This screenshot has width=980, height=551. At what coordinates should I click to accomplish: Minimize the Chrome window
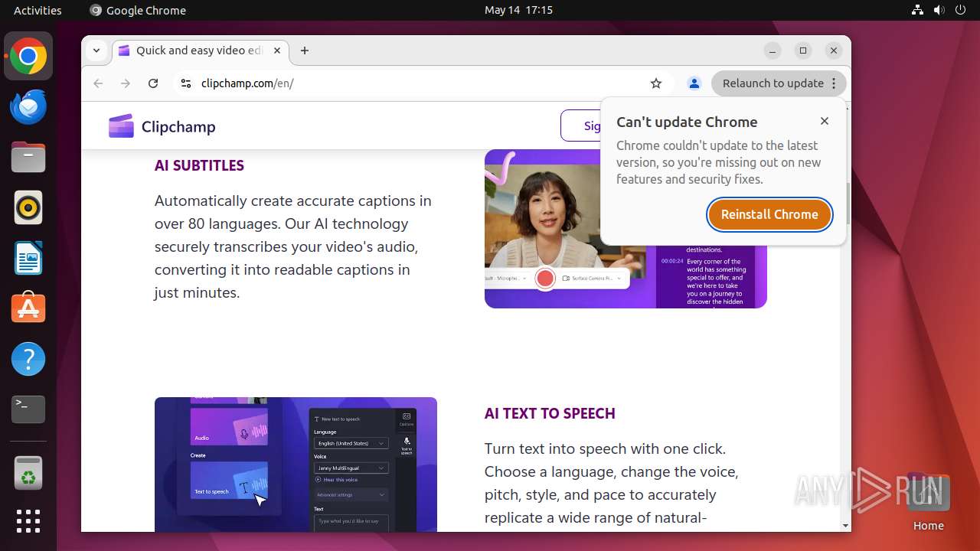[773, 51]
